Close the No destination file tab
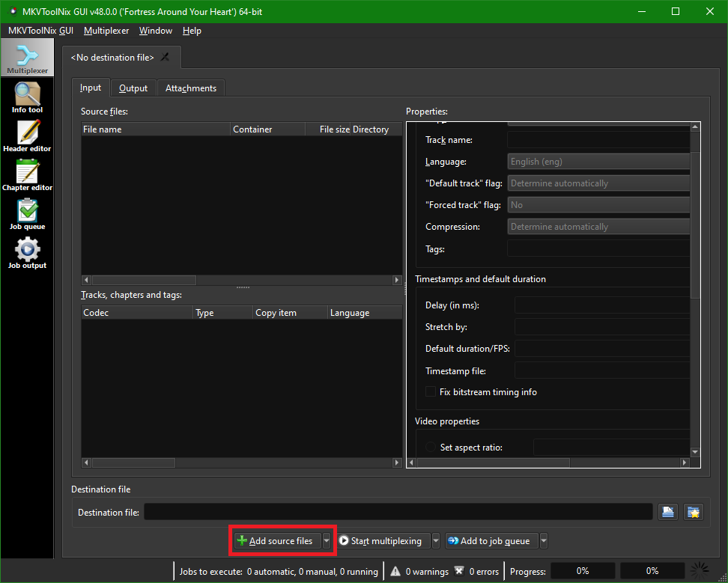 click(165, 57)
